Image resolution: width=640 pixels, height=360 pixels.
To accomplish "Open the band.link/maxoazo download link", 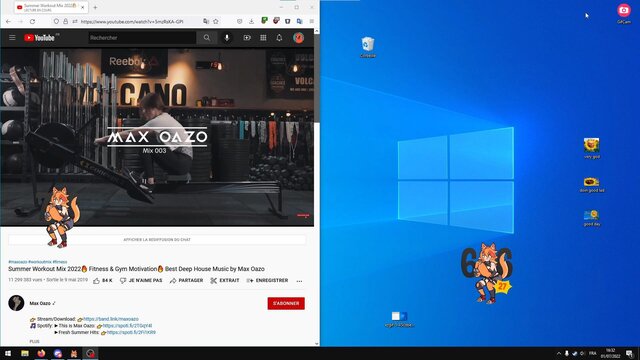I will [x=111, y=319].
